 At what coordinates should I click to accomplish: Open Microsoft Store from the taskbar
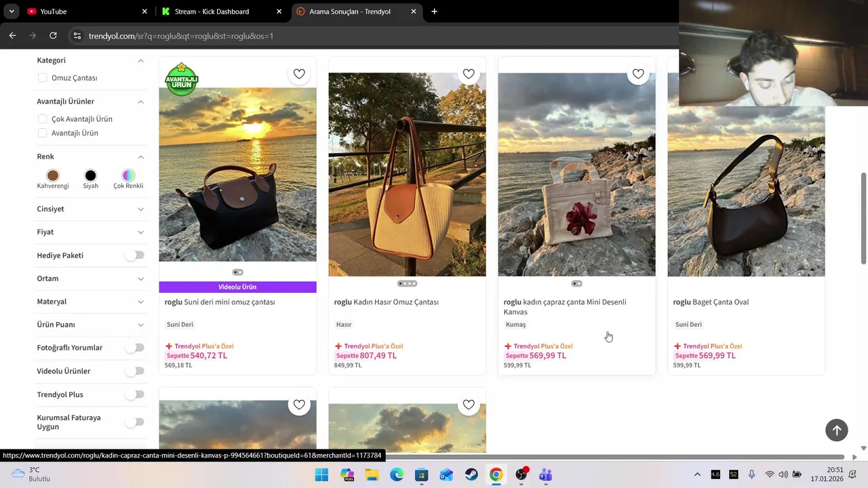click(422, 474)
